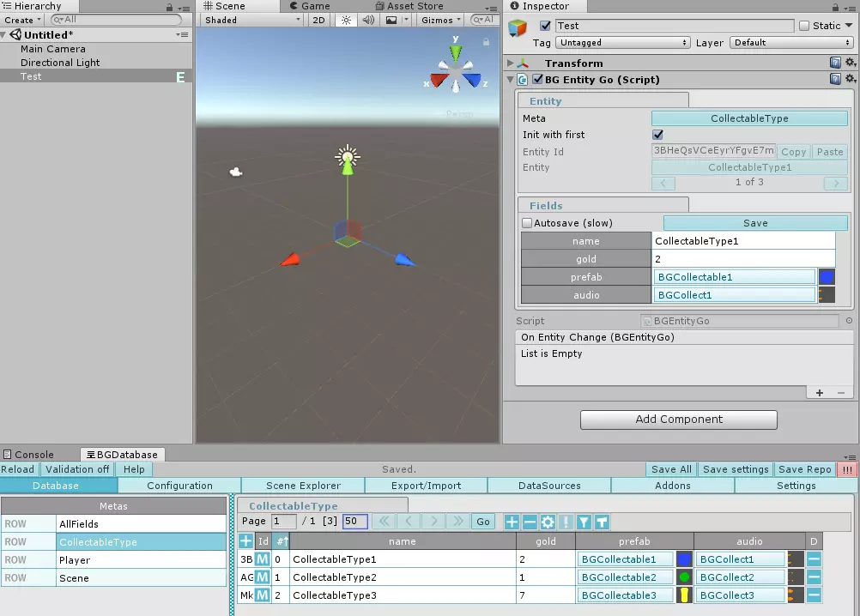Click the Reload button in BGDatabase
The image size is (860, 616).
click(x=19, y=469)
